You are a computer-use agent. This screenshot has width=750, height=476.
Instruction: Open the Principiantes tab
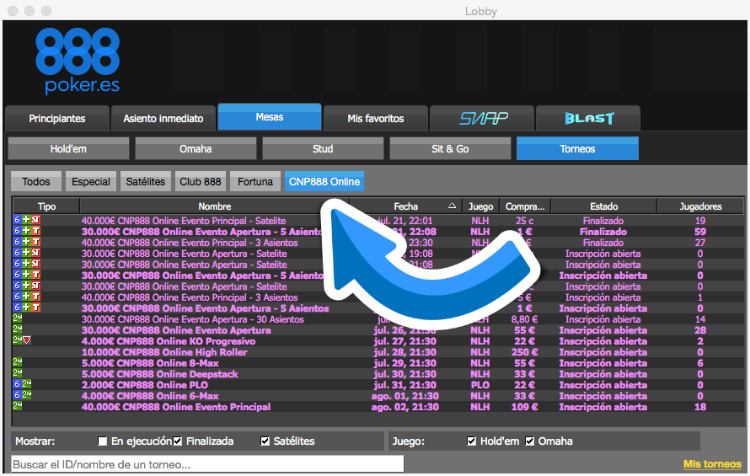click(57, 118)
